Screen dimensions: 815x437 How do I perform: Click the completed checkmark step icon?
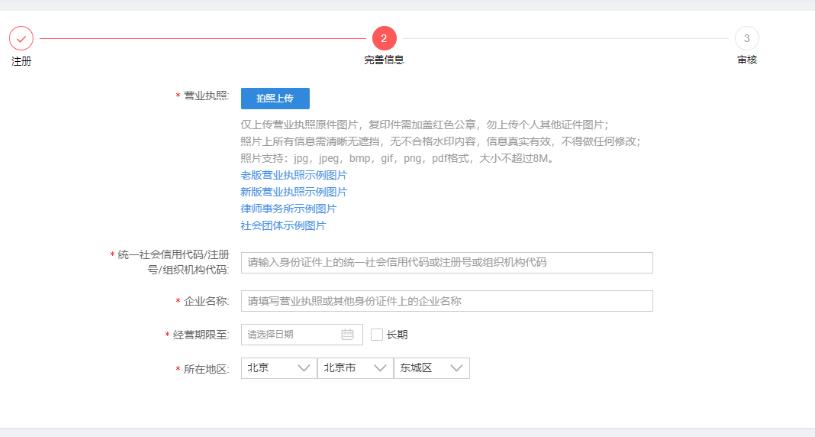pyautogui.click(x=21, y=38)
